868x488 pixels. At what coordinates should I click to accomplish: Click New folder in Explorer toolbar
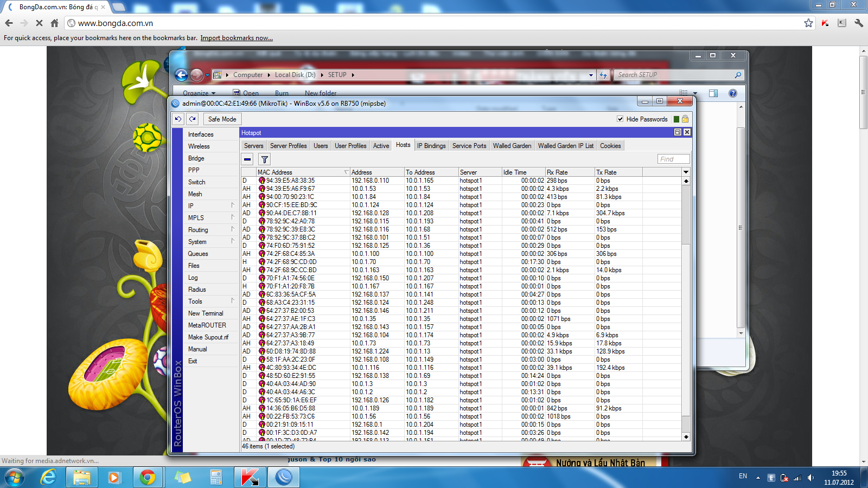pos(321,93)
